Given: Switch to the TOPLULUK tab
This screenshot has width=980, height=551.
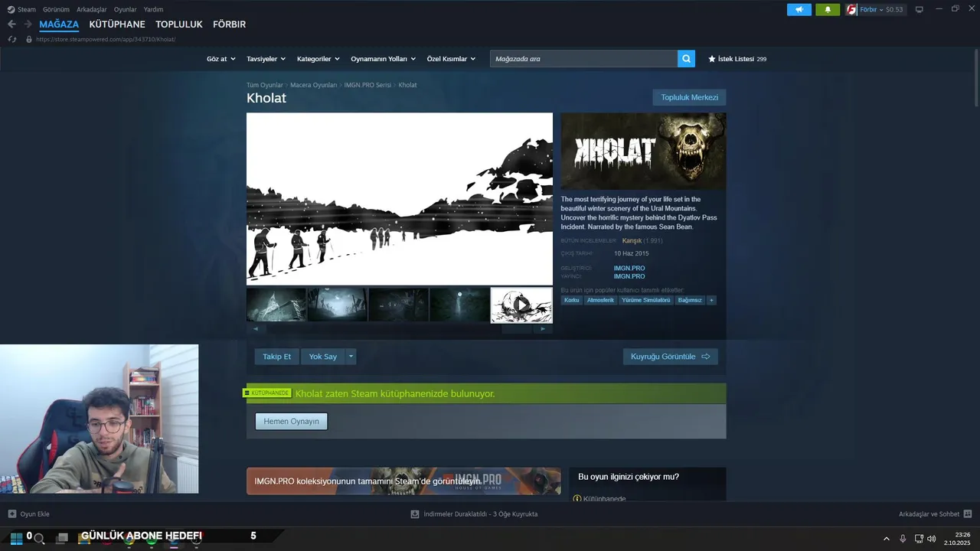Looking at the screenshot, I should (179, 24).
